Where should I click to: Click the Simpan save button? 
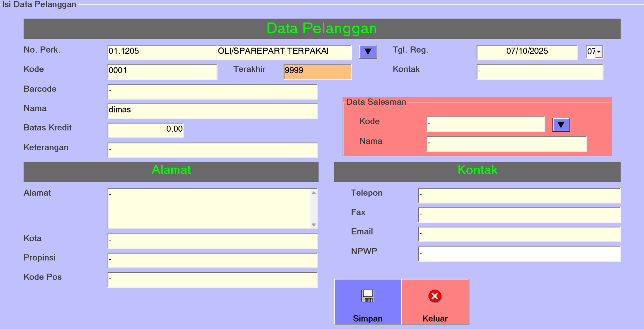pos(368,302)
